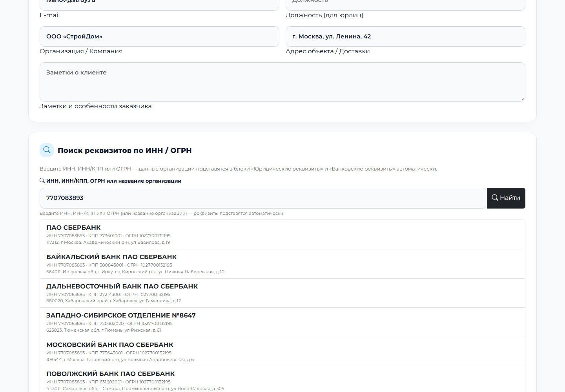Screen dimensions: 565x392
Task: Click the Тюмень address line ул Рижская, д 61
Action: pos(104,330)
